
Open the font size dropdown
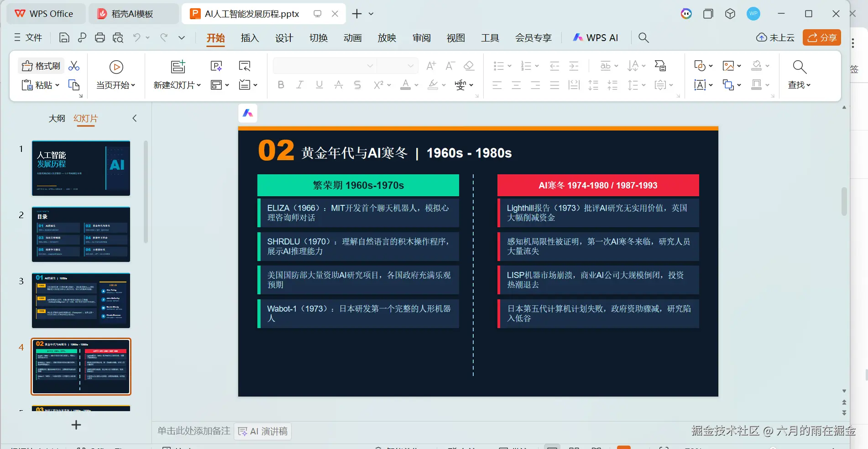tap(411, 66)
